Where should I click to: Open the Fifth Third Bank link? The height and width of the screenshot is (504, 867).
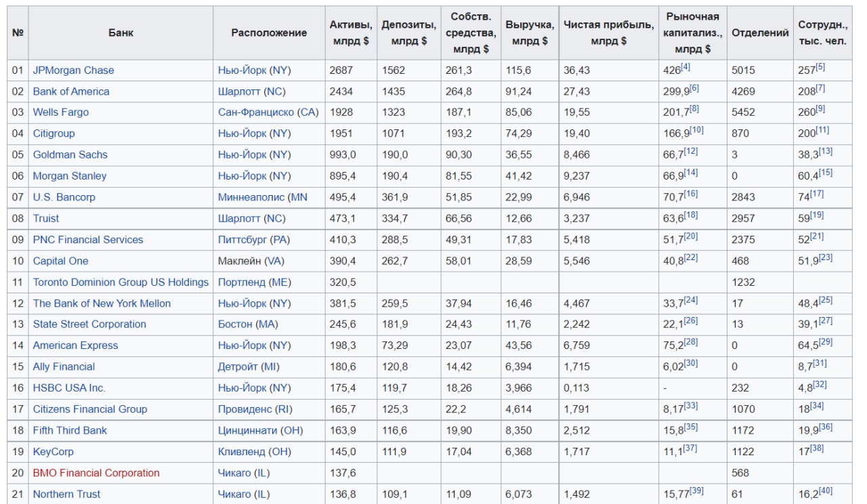pyautogui.click(x=70, y=430)
